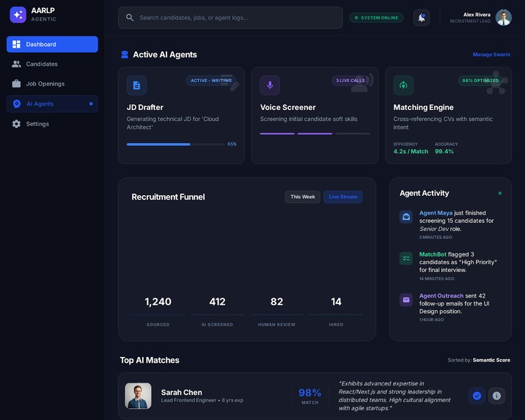Click the MatchBot name link
The width and height of the screenshot is (525, 420).
click(433, 254)
